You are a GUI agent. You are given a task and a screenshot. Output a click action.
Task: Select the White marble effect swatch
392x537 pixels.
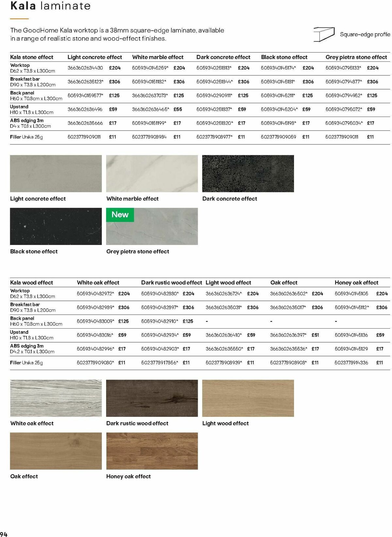coord(152,173)
